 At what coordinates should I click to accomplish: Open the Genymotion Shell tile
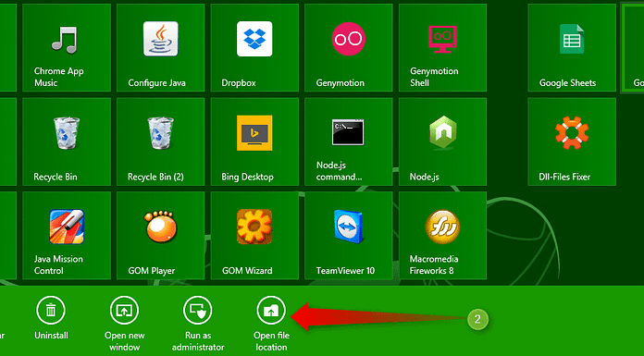pyautogui.click(x=442, y=48)
